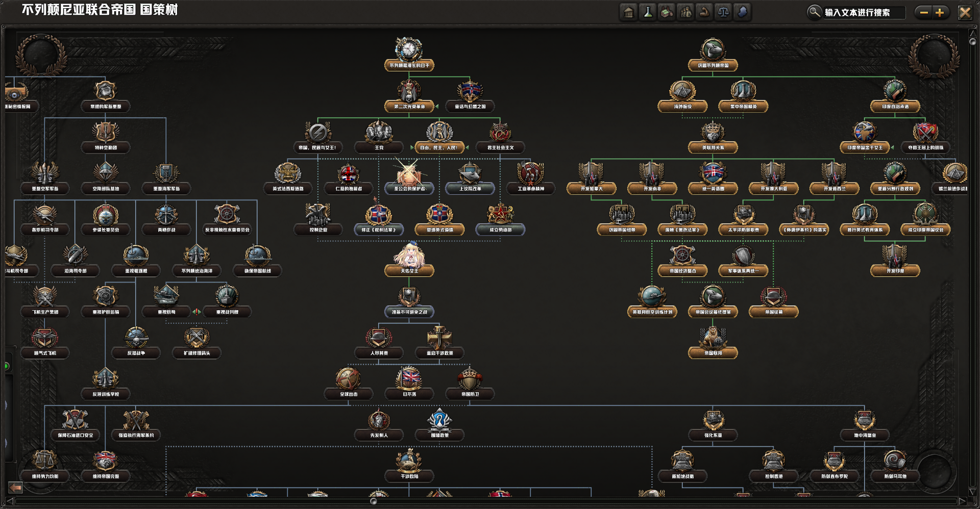Enable the manpower soldiers filter
Image resolution: width=980 pixels, height=509 pixels.
tap(685, 12)
